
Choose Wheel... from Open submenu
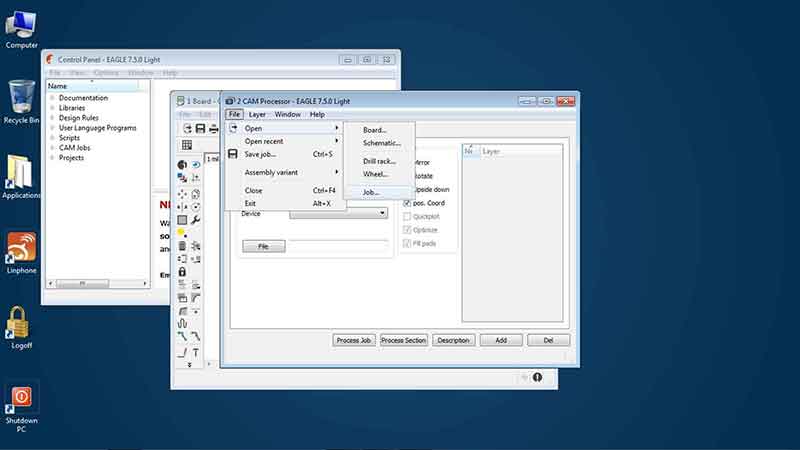tap(379, 174)
